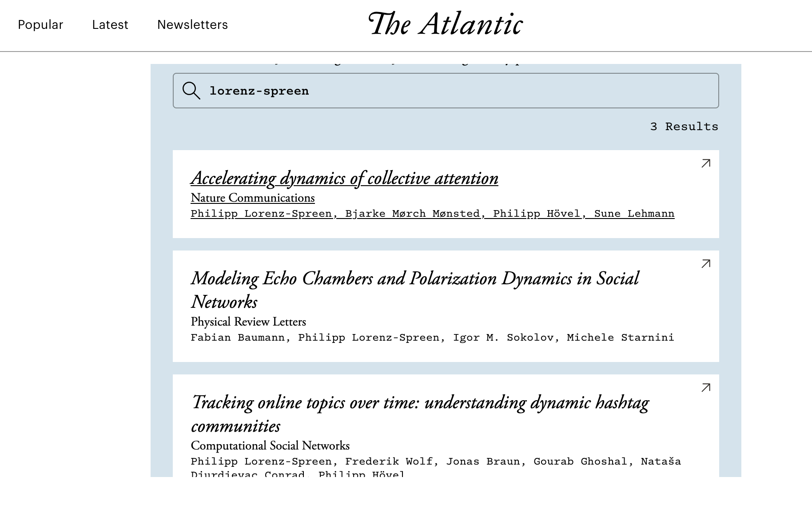This screenshot has width=812, height=509.
Task: Go to The Atlantic homepage logo
Action: coord(445,24)
